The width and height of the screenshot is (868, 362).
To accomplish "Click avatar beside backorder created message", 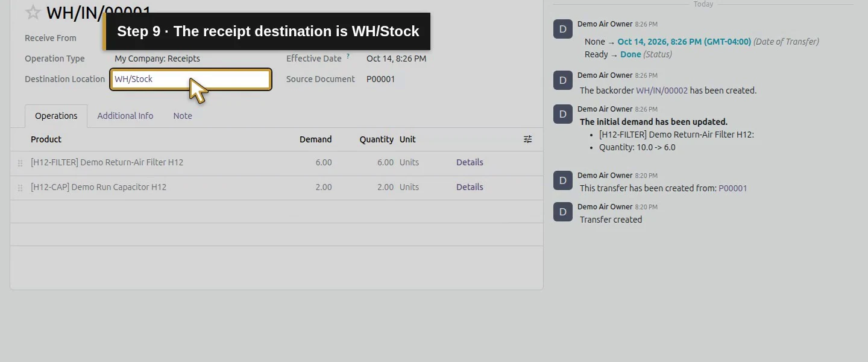I will click(563, 80).
